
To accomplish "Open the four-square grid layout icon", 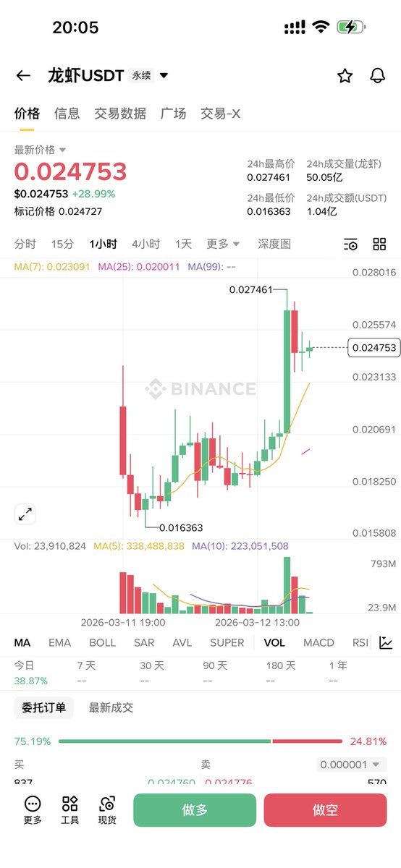I will point(379,244).
